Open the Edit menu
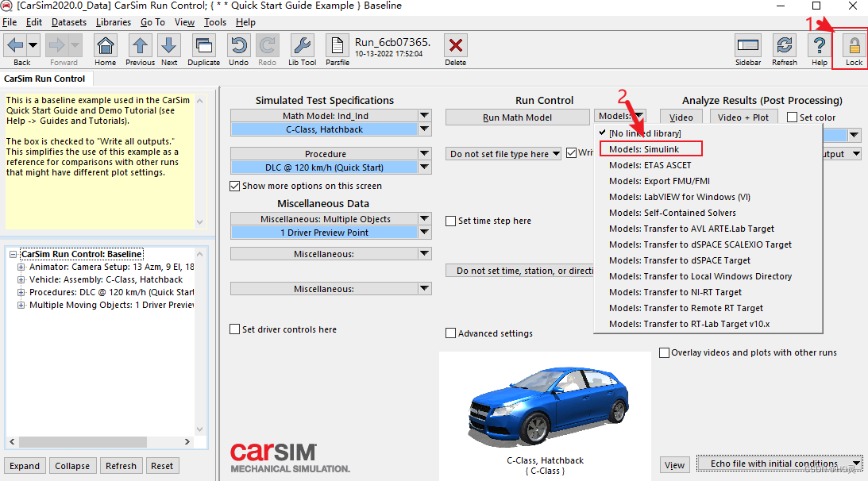Viewport: 868px width, 481px height. coord(34,22)
